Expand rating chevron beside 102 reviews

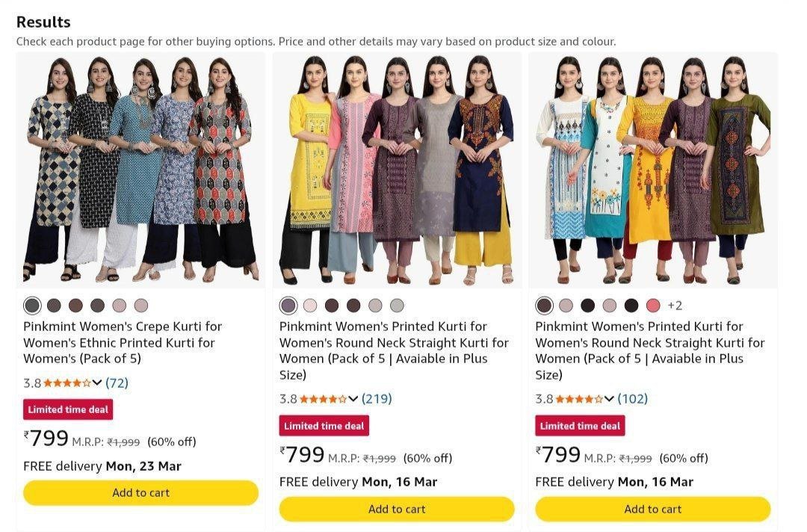click(x=610, y=399)
